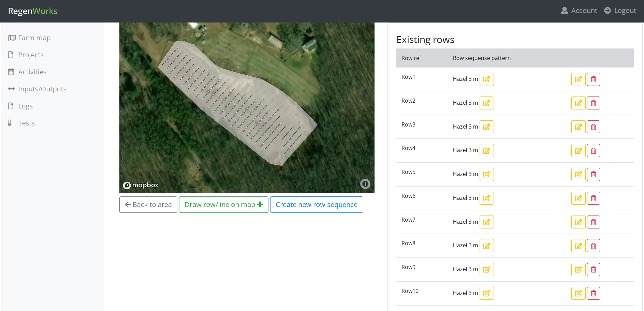The height and width of the screenshot is (311, 644).
Task: Delete Row8 via trash button
Action: pyautogui.click(x=594, y=246)
